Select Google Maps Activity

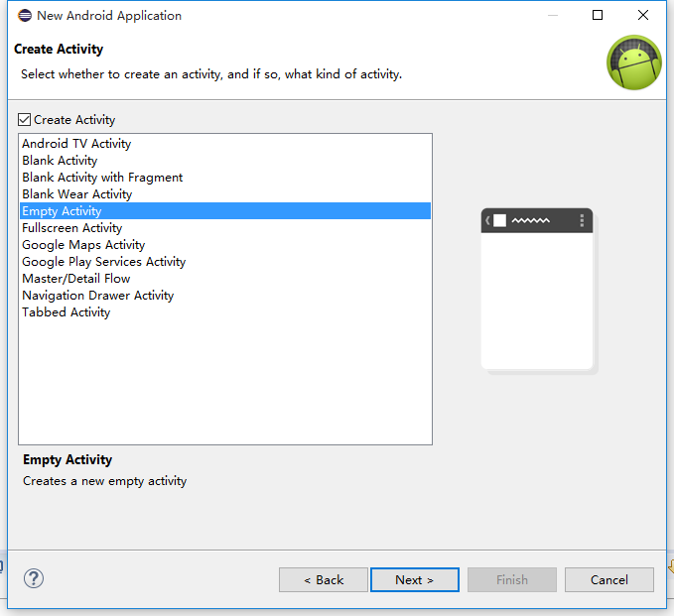click(225, 245)
